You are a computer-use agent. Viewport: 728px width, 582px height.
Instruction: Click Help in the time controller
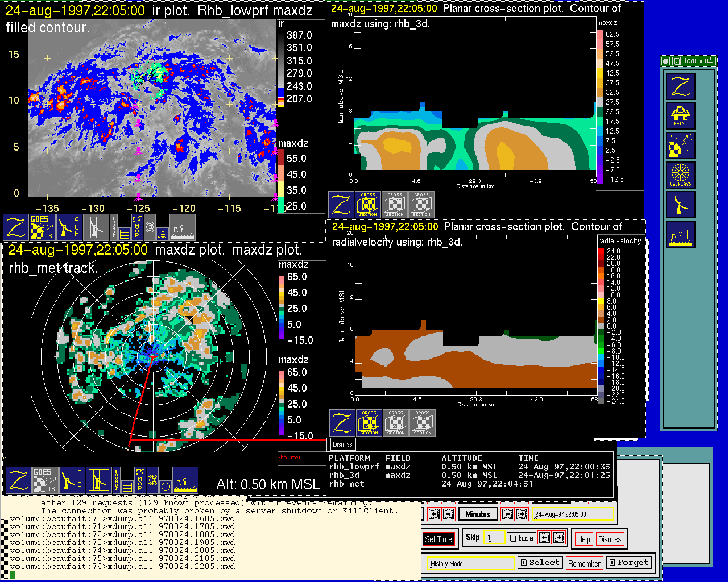(583, 539)
